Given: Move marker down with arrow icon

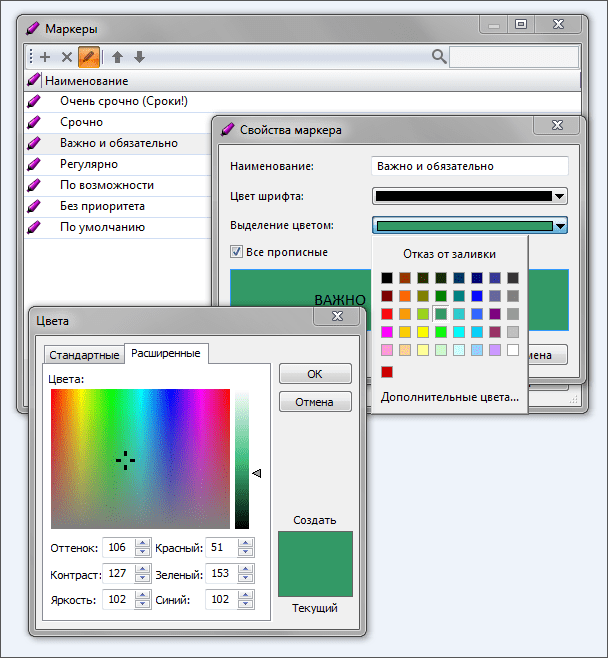Looking at the screenshot, I should (x=139, y=58).
